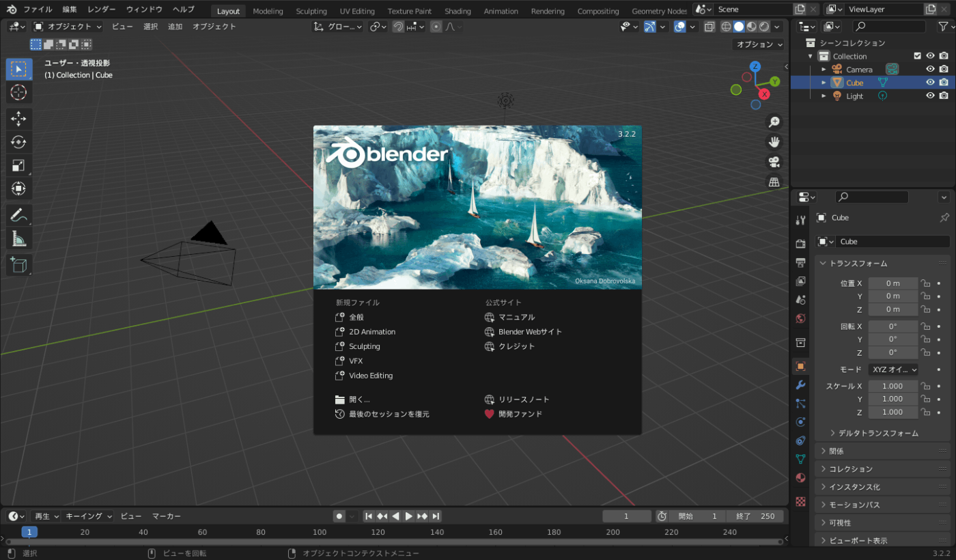Toggle viewport overlays

680,27
